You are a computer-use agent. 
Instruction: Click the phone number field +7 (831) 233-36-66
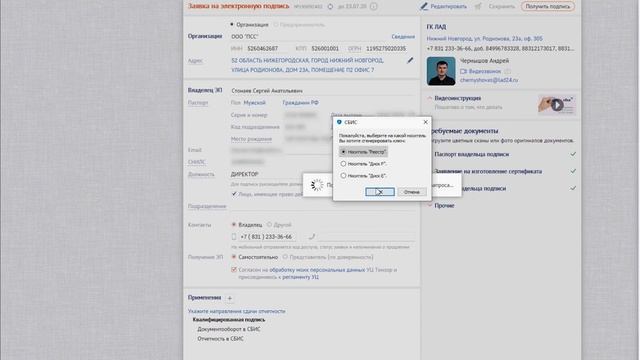pos(266,237)
